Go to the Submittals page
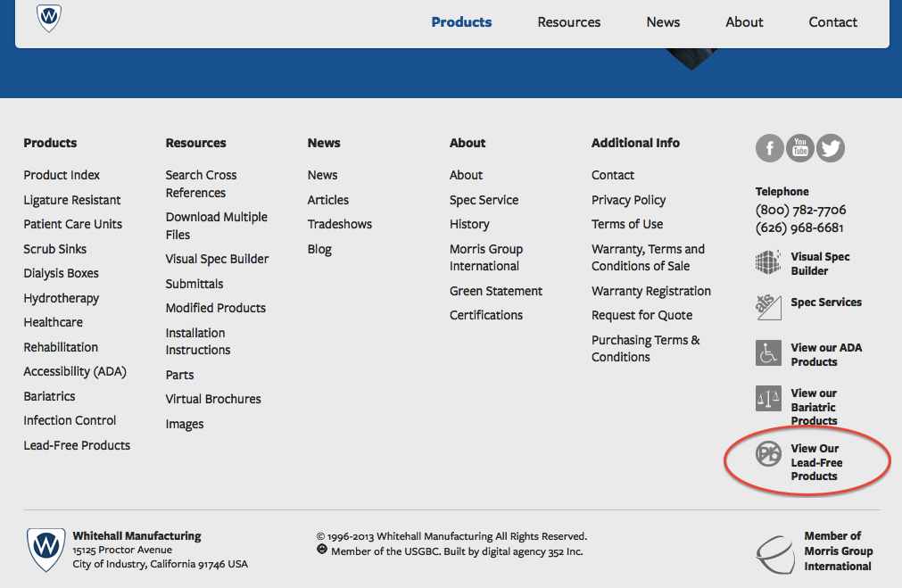Image resolution: width=902 pixels, height=588 pixels. tap(194, 284)
